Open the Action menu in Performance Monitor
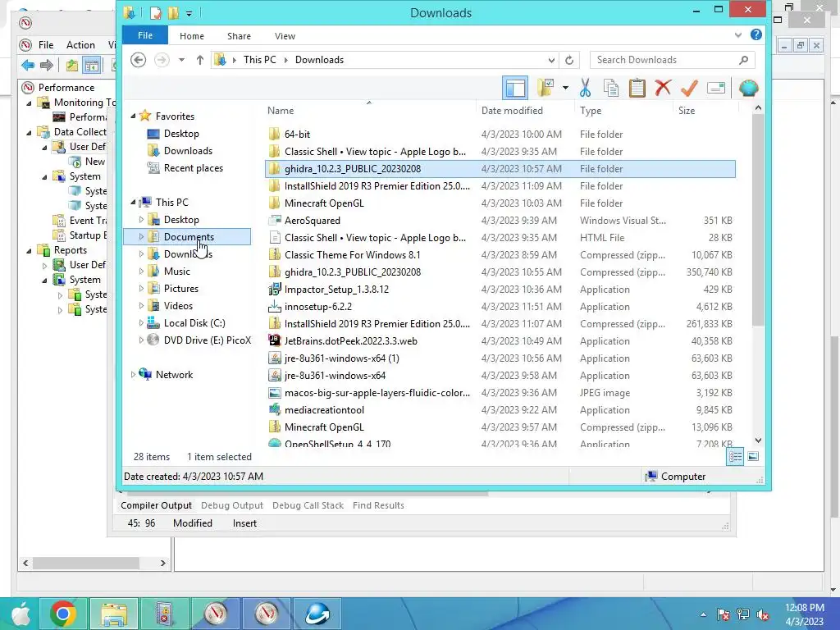The height and width of the screenshot is (630, 840). click(80, 45)
